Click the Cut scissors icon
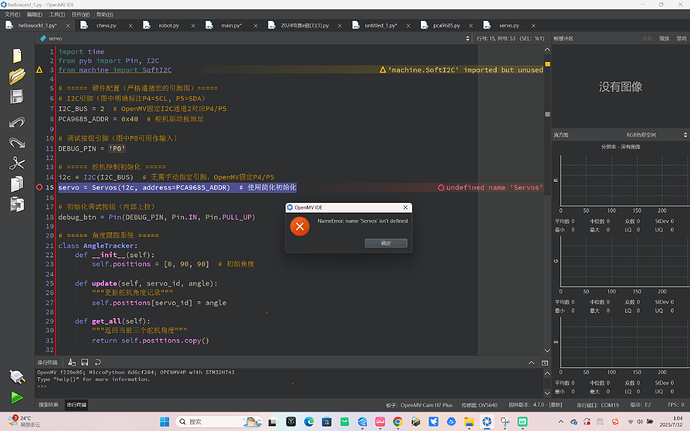 [17, 163]
